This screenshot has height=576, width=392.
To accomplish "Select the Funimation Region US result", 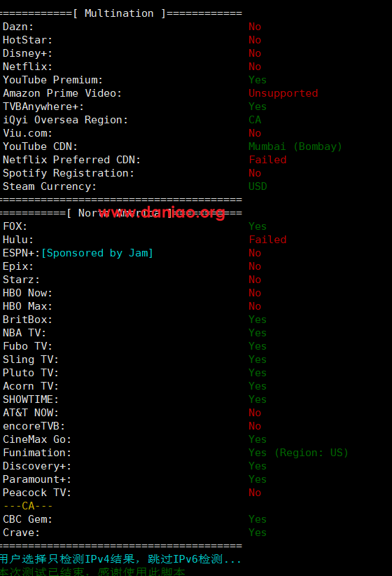I will tap(298, 453).
